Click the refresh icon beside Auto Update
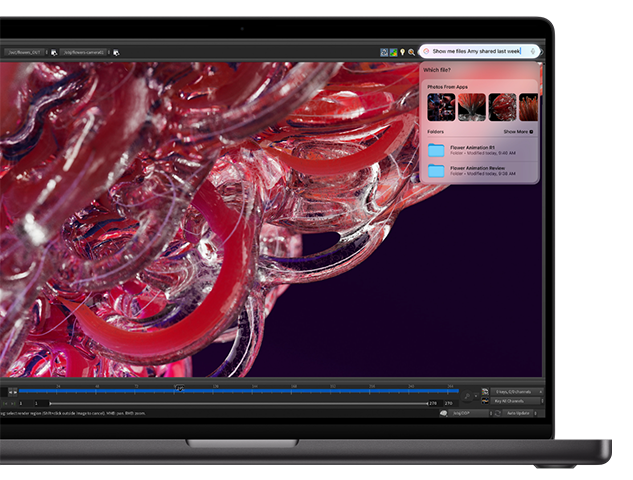Viewport: 633px width, 480px height. click(x=497, y=413)
